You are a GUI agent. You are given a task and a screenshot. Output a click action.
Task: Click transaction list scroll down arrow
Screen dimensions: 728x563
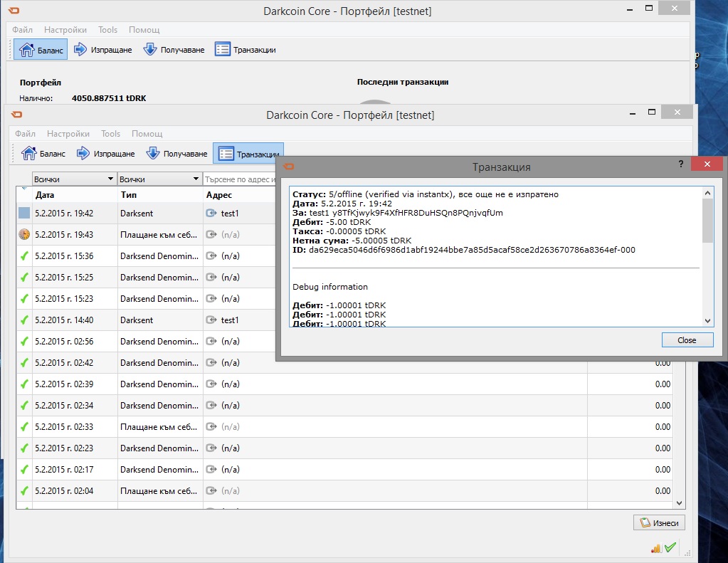679,503
